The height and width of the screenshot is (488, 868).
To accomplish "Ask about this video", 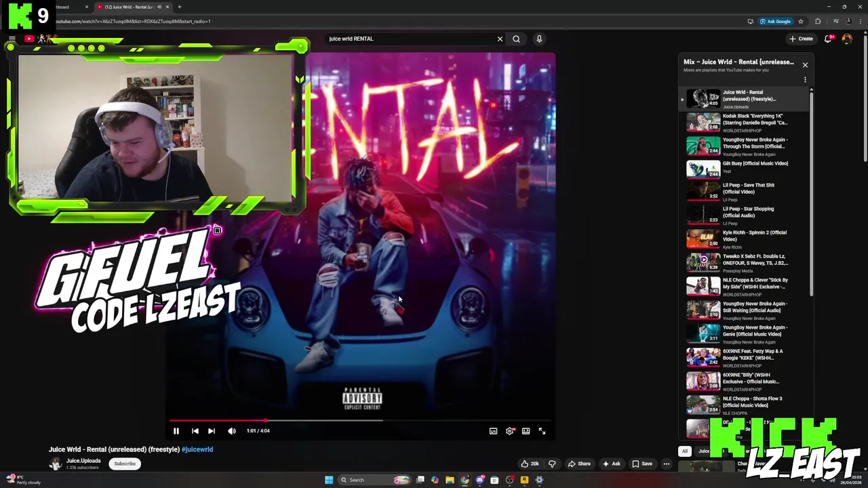I will (x=611, y=464).
